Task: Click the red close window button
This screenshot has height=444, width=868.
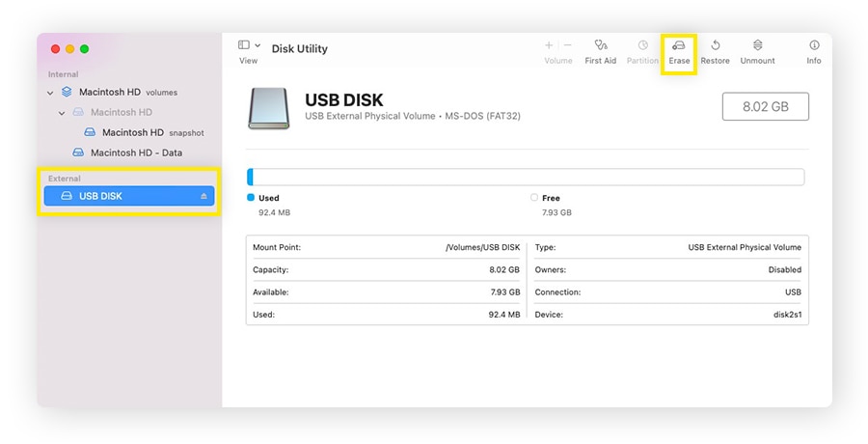Action: (x=55, y=49)
